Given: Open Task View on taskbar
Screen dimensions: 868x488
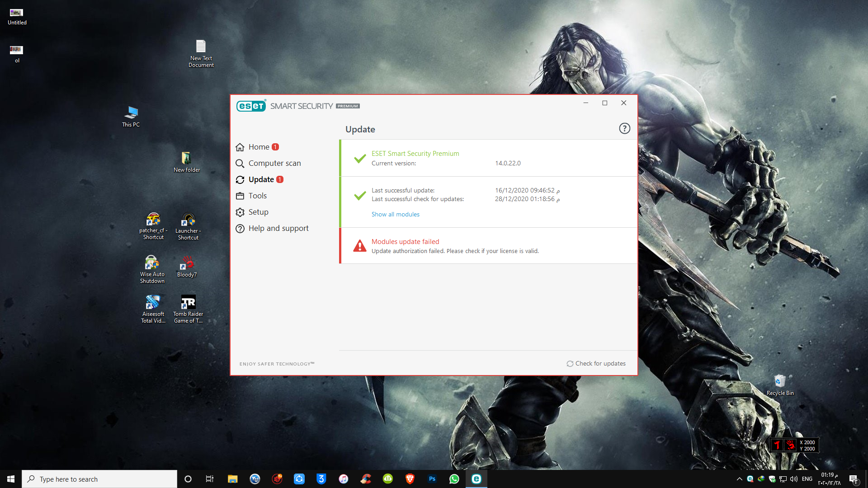Looking at the screenshot, I should (210, 479).
